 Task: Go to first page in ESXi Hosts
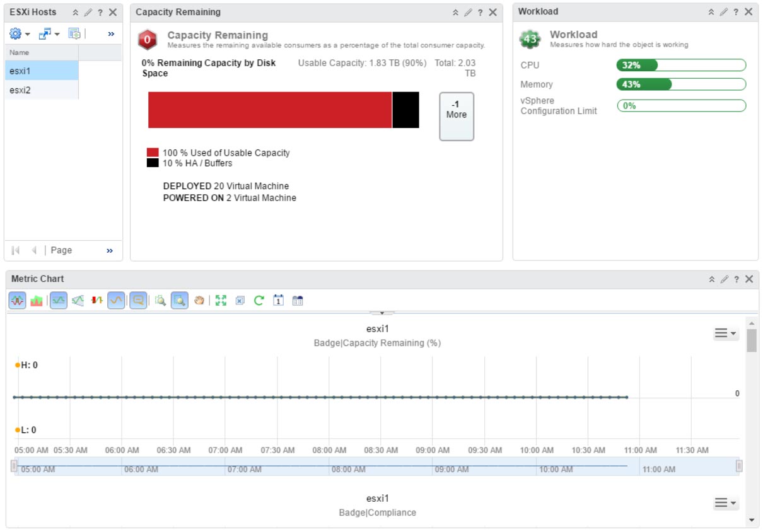16,250
